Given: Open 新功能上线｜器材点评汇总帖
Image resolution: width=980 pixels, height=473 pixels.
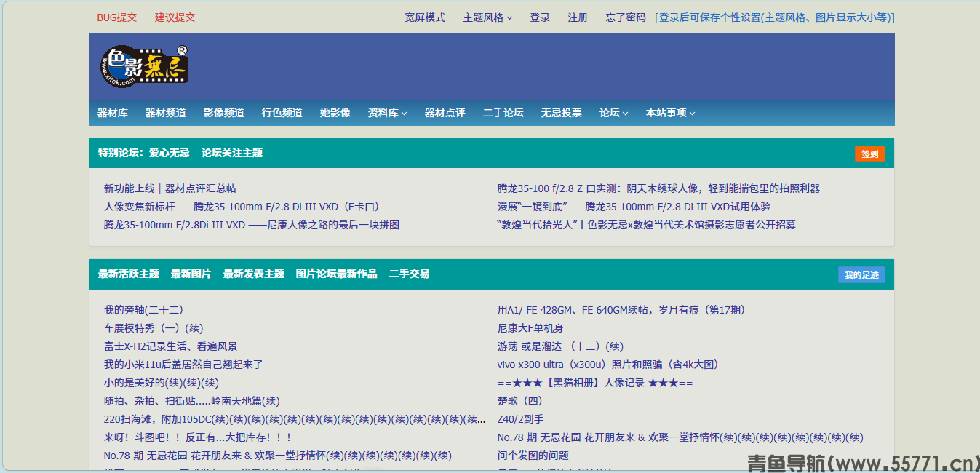Looking at the screenshot, I should click(x=170, y=188).
